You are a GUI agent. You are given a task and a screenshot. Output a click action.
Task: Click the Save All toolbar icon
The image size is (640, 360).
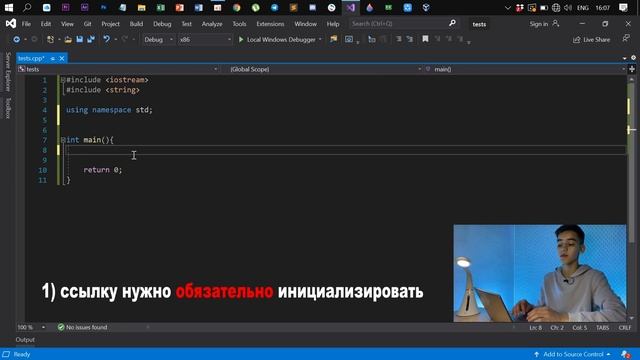click(x=91, y=40)
